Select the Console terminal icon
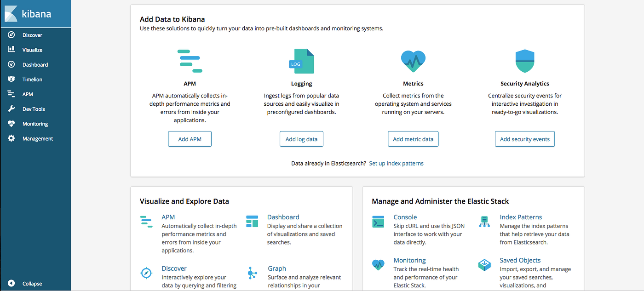Image resolution: width=644 pixels, height=291 pixels. pos(378,221)
